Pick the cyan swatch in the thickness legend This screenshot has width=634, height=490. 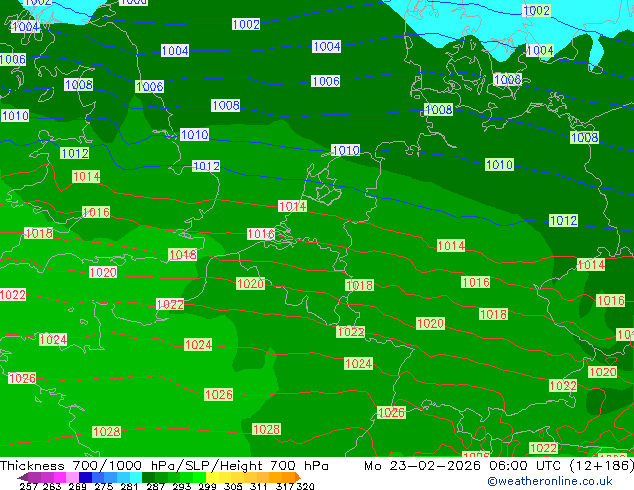click(136, 477)
